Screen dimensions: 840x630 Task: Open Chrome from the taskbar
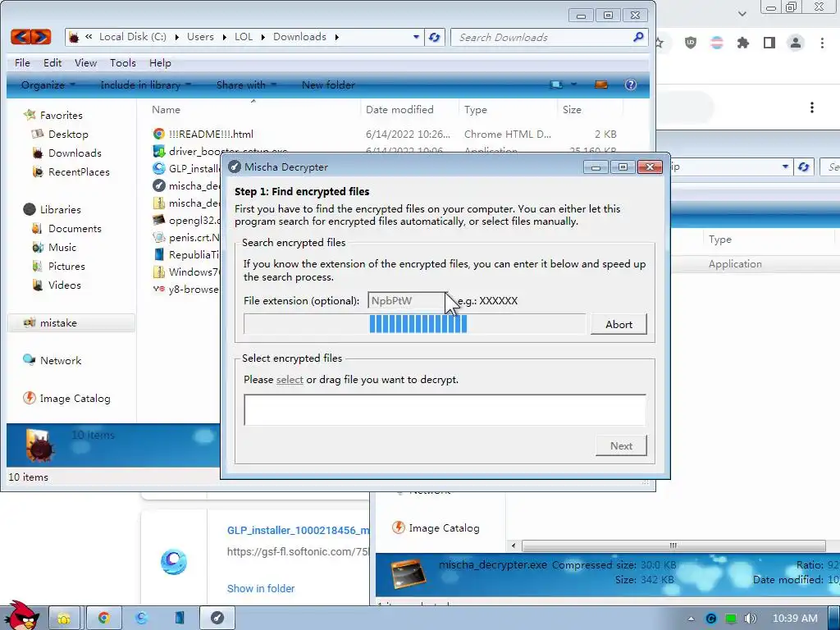click(103, 618)
